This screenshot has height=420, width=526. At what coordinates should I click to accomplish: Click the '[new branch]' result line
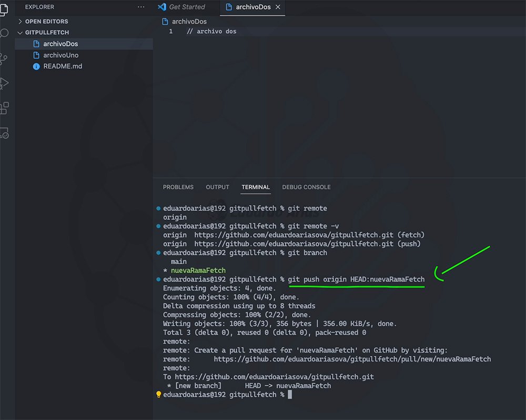click(x=249, y=386)
